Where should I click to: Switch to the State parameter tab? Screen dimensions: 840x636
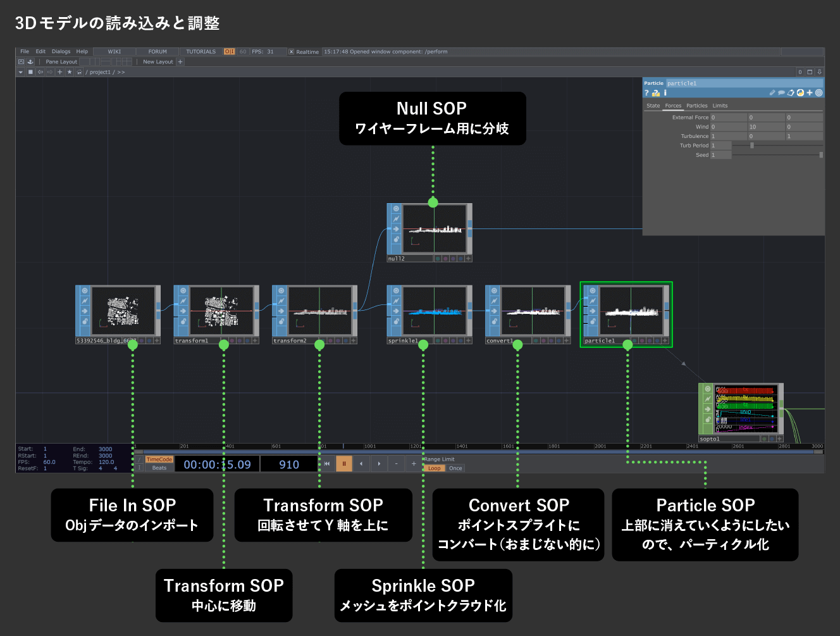coord(653,106)
